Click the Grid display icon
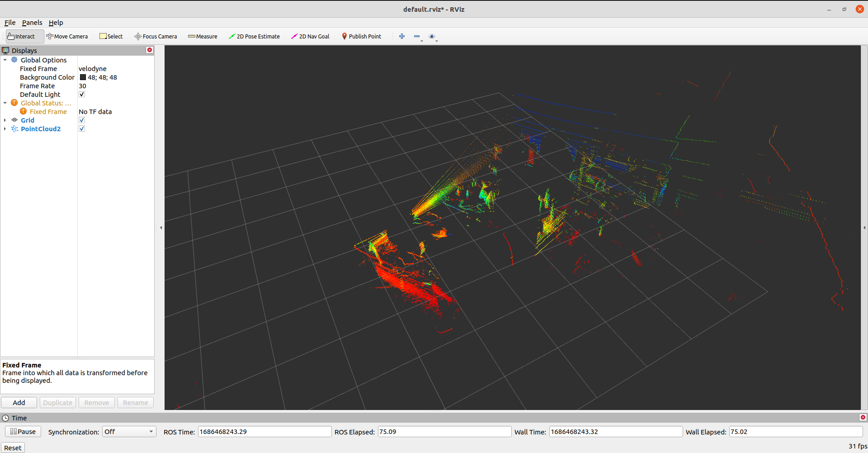 14,120
